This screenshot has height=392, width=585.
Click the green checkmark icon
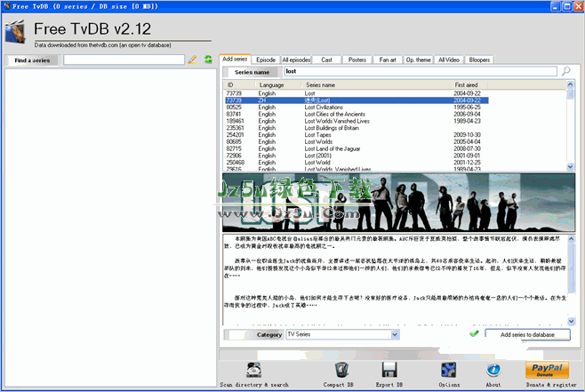474,334
